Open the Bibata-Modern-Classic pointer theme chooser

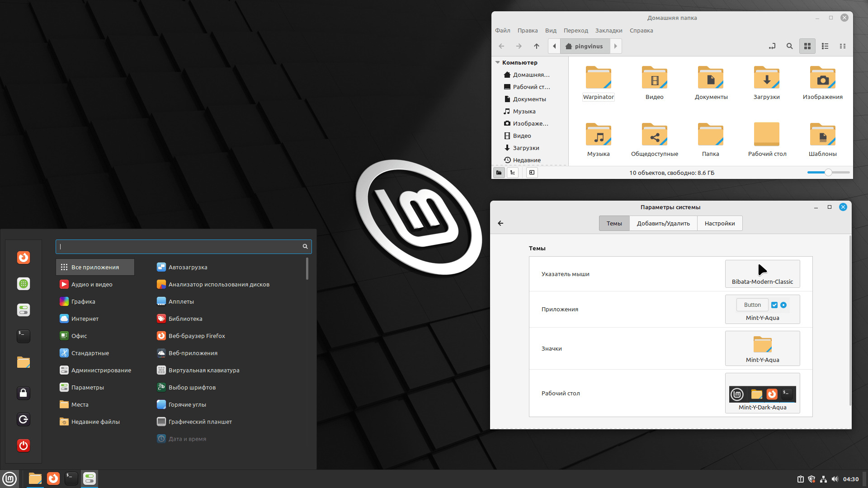coord(762,274)
